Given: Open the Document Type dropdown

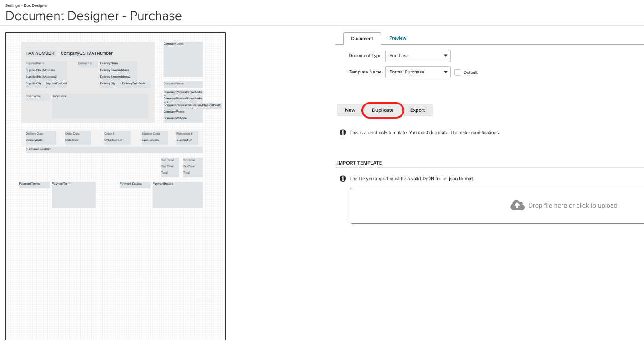Looking at the screenshot, I should coord(417,56).
